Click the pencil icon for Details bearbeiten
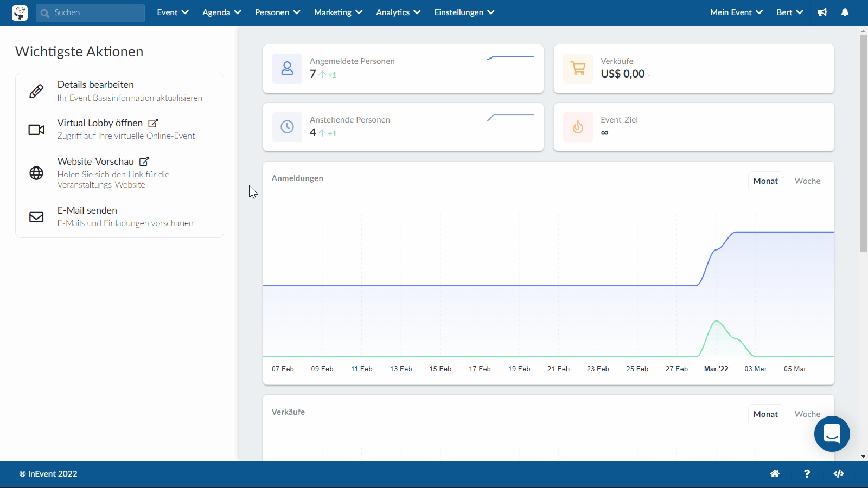Image resolution: width=868 pixels, height=488 pixels. click(36, 91)
